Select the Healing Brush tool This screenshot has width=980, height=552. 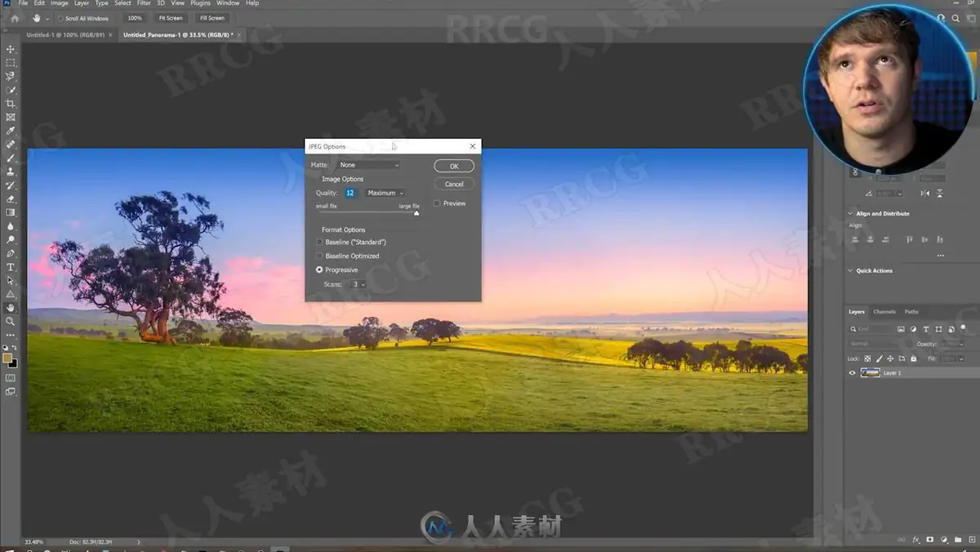(11, 145)
